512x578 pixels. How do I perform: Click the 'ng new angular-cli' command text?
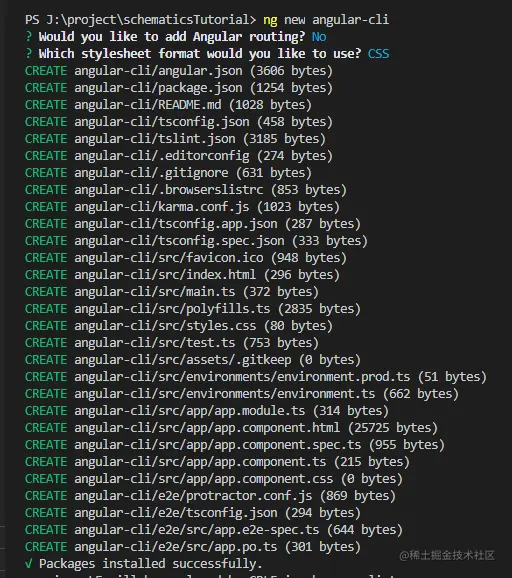(326, 20)
